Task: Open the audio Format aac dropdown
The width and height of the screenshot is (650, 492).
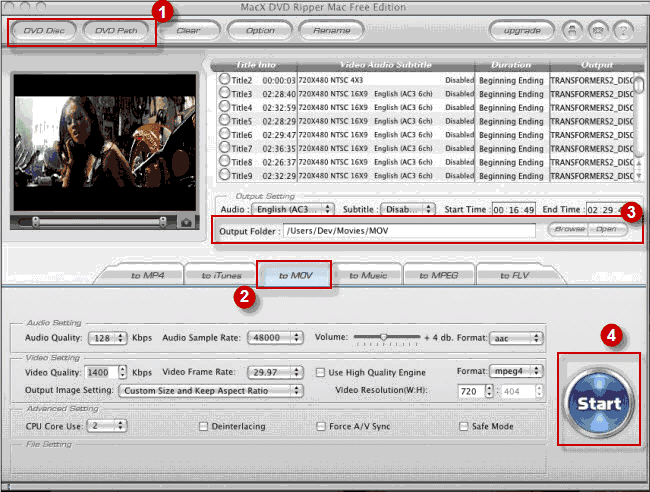Action: 516,338
